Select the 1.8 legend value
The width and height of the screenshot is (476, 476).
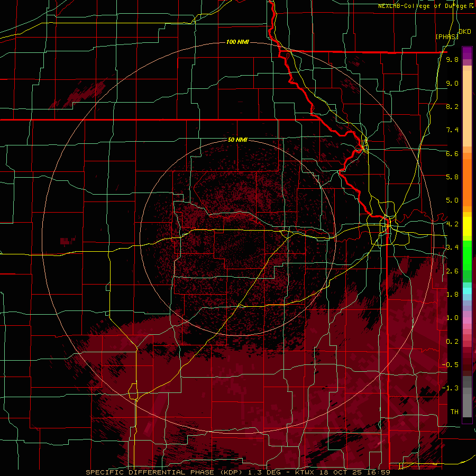[x=452, y=295]
